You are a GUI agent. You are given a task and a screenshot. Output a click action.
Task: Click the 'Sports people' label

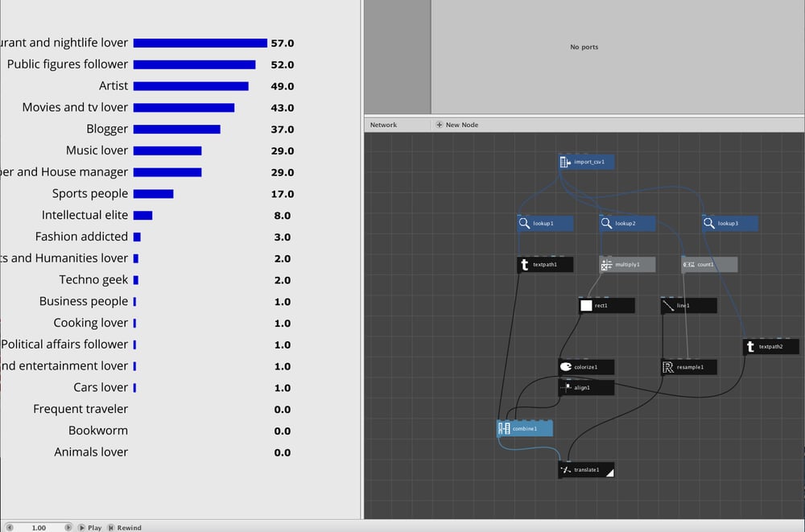coord(90,194)
